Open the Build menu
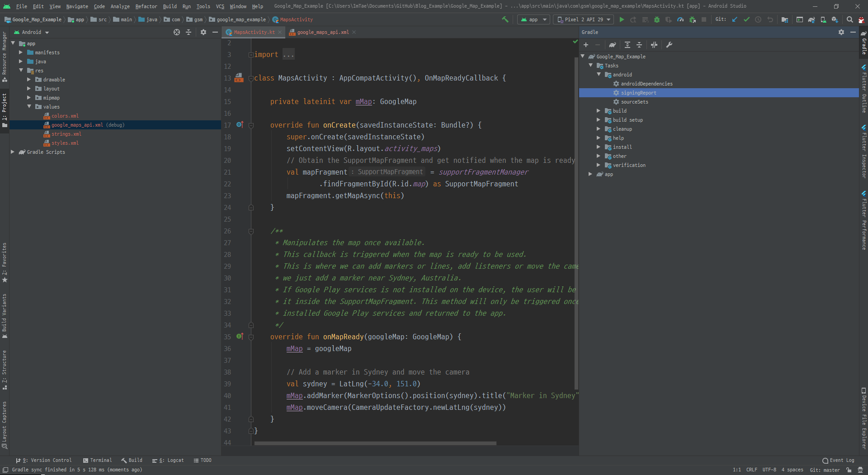This screenshot has width=868, height=475. pyautogui.click(x=170, y=6)
